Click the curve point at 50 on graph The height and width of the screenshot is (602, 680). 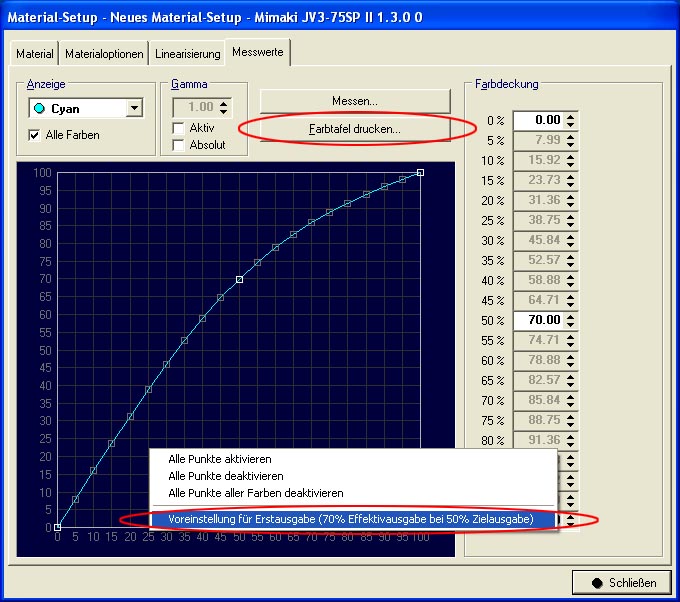coord(239,279)
